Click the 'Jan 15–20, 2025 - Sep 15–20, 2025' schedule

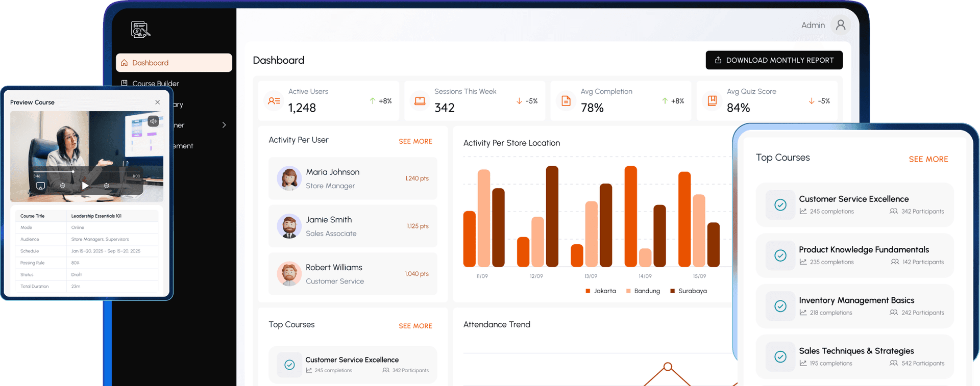pyautogui.click(x=106, y=251)
